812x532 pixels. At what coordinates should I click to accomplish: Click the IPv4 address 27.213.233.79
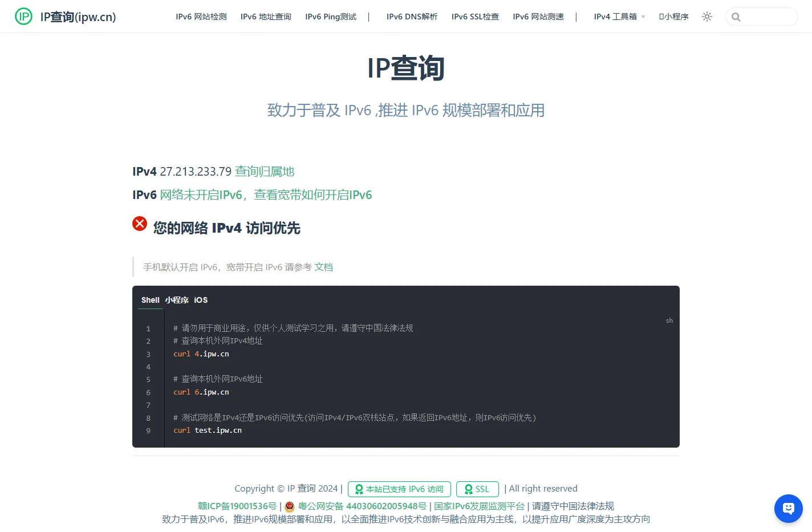196,172
